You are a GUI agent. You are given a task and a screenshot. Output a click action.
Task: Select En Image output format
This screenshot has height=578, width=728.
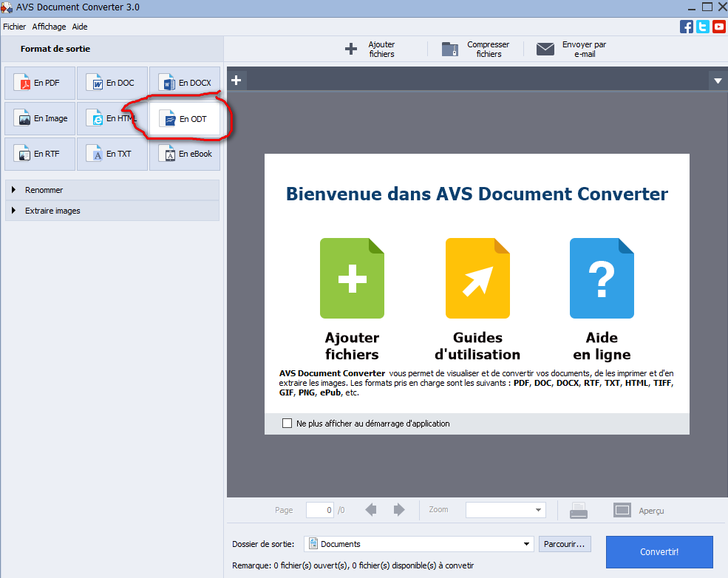coord(40,119)
